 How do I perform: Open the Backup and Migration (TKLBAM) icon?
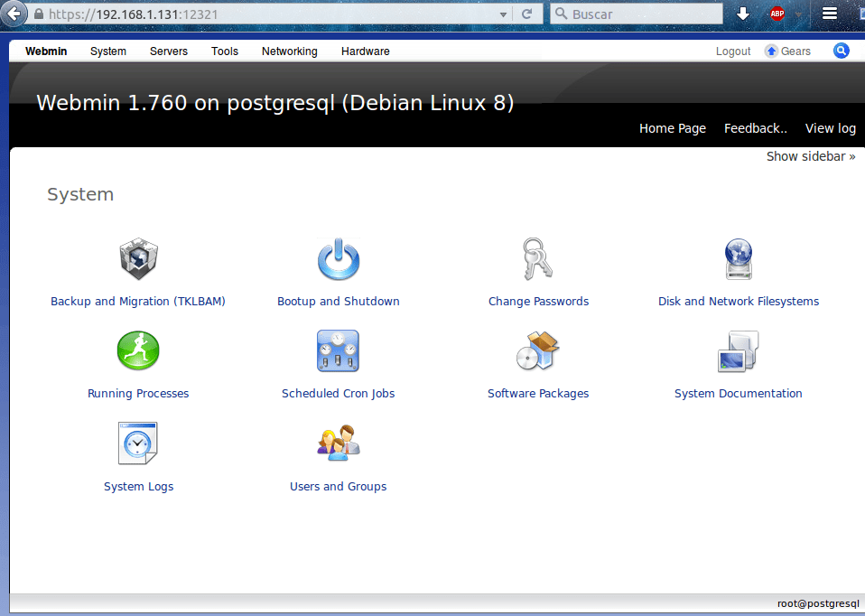point(138,260)
